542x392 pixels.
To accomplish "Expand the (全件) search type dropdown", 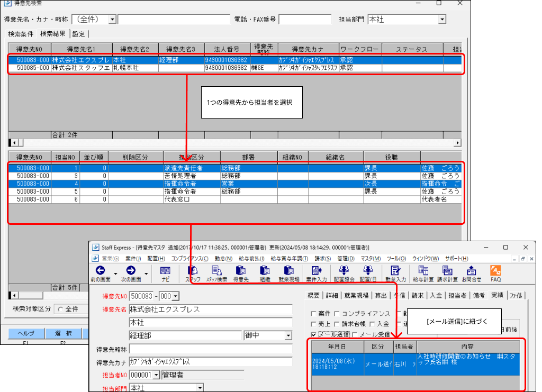I will click(112, 20).
